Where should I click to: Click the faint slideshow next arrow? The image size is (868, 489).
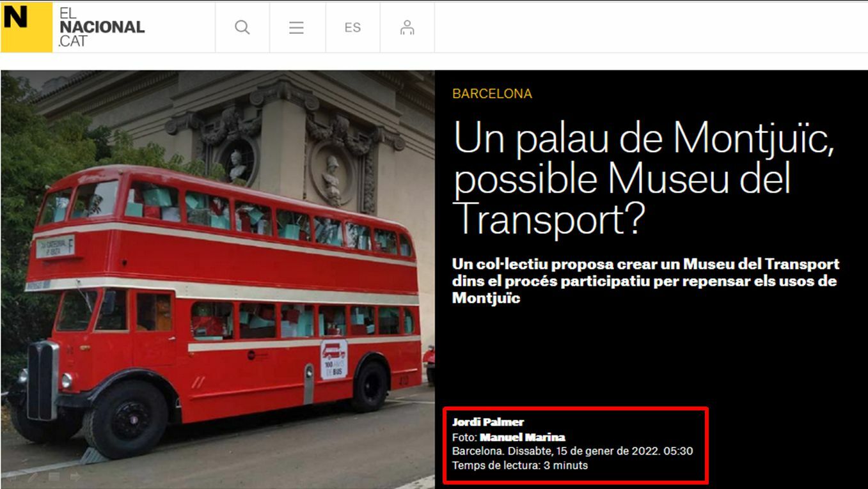75,476
